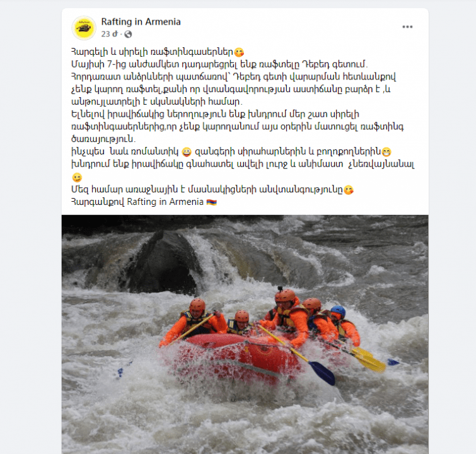Click the large blue paddle blade in photo

322,373
